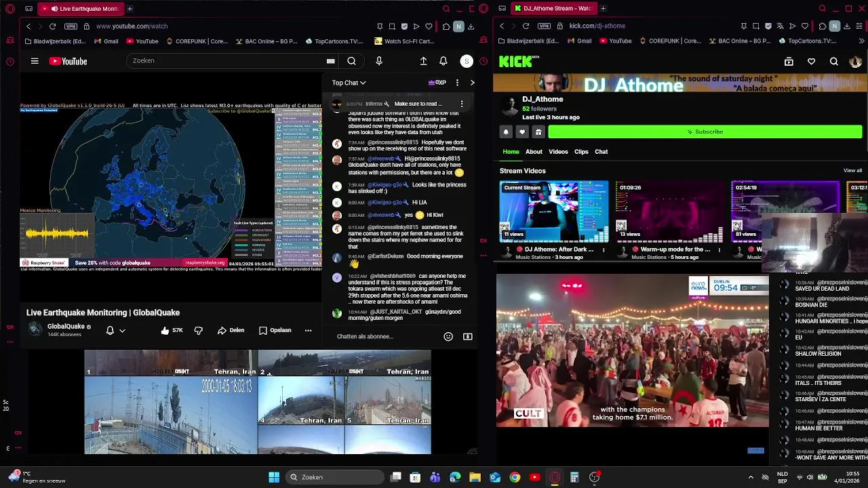Image resolution: width=868 pixels, height=488 pixels.
Task: Follow DJ_Athome with heart button
Action: click(x=522, y=131)
